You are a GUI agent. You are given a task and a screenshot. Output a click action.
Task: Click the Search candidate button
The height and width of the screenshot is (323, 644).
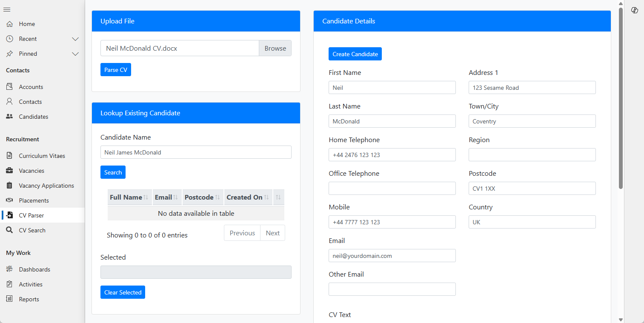113,172
